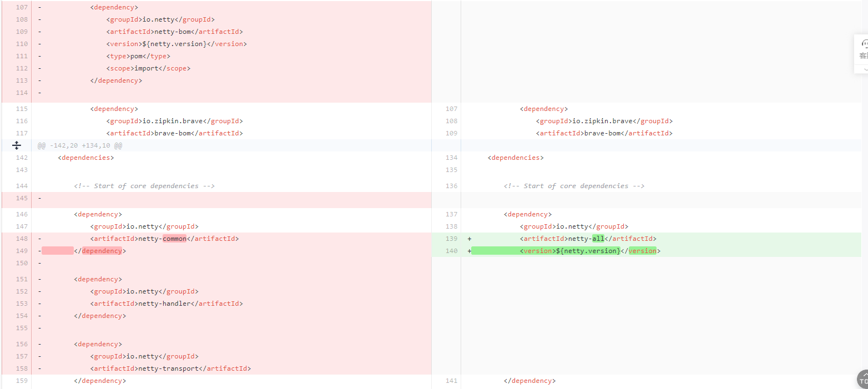Click the hunk expander between code sections
Image resolution: width=868 pixels, height=389 pixels.
pos(17,145)
